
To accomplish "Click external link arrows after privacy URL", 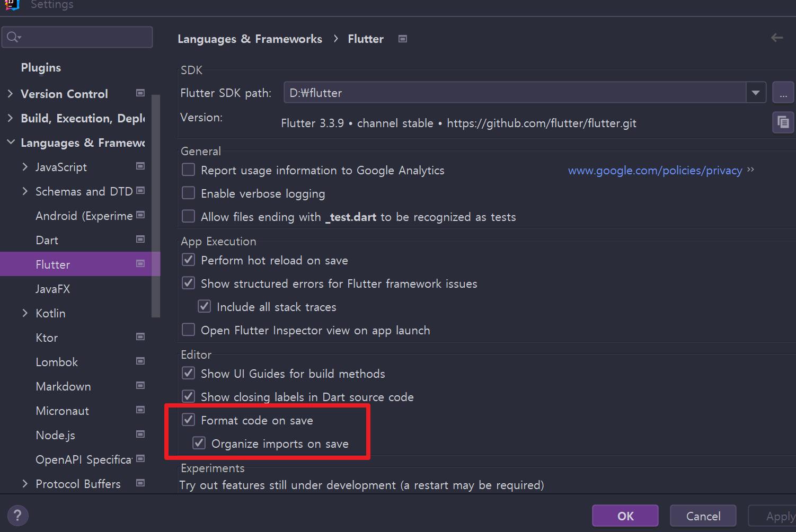I will 750,170.
